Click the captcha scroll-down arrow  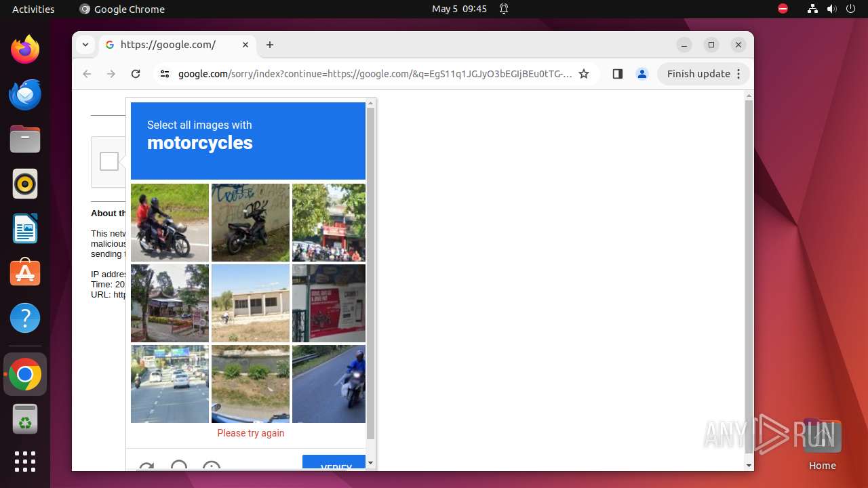pos(371,463)
